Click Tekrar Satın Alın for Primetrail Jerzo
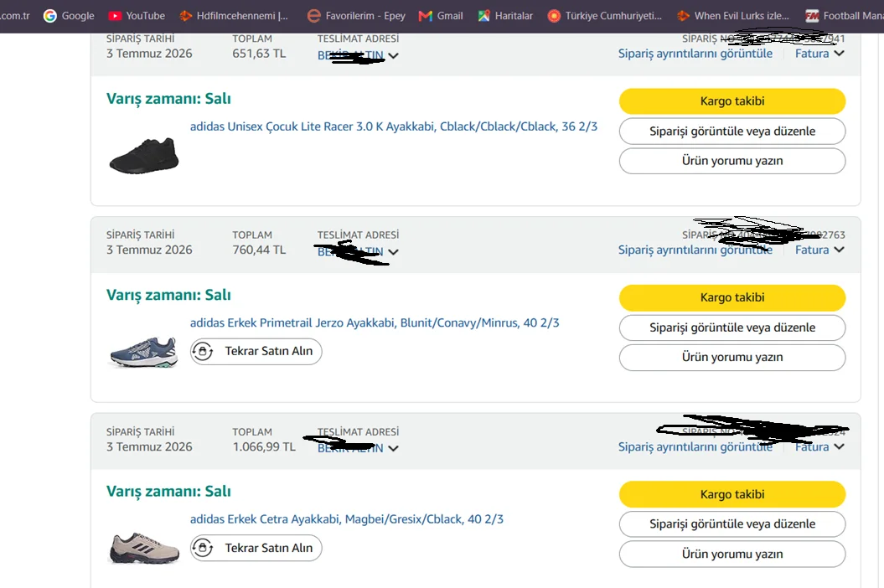The width and height of the screenshot is (884, 588). tap(256, 351)
